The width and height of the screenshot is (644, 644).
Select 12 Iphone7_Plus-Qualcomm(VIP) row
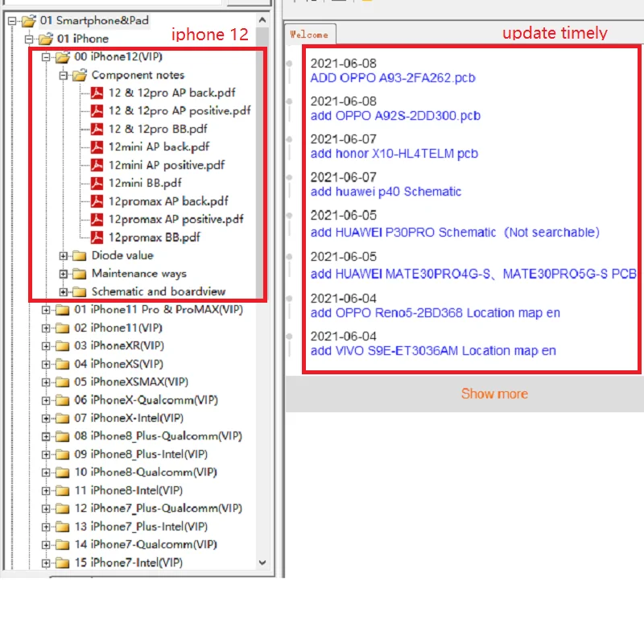(158, 509)
